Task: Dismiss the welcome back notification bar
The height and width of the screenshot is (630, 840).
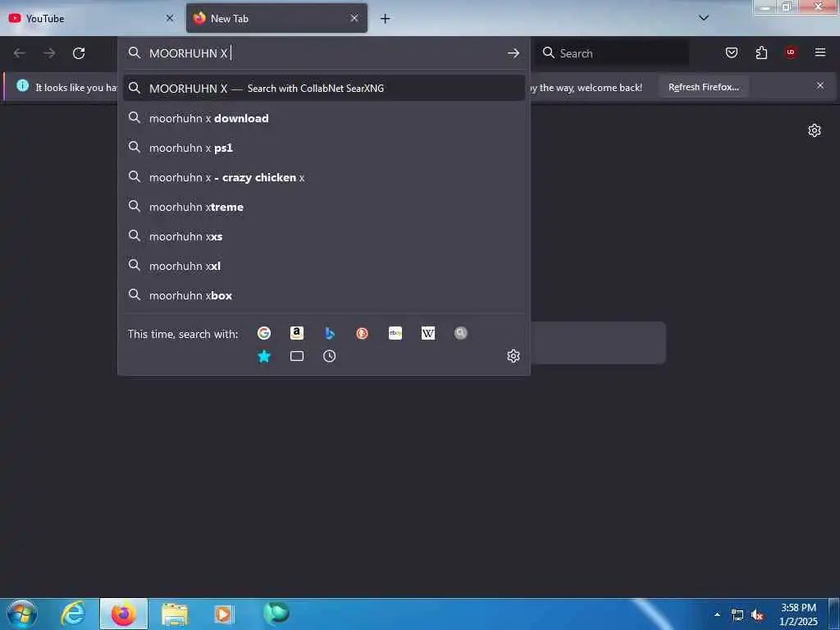Action: (820, 85)
